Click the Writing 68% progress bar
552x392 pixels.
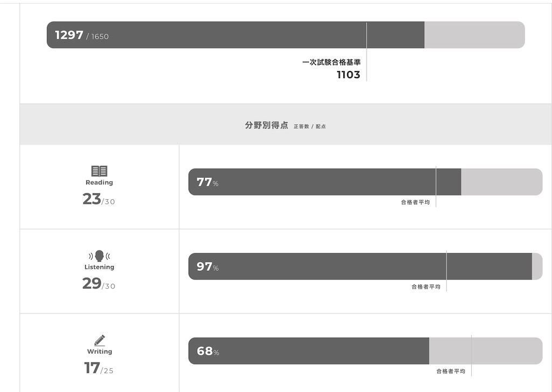pyautogui.click(x=365, y=351)
